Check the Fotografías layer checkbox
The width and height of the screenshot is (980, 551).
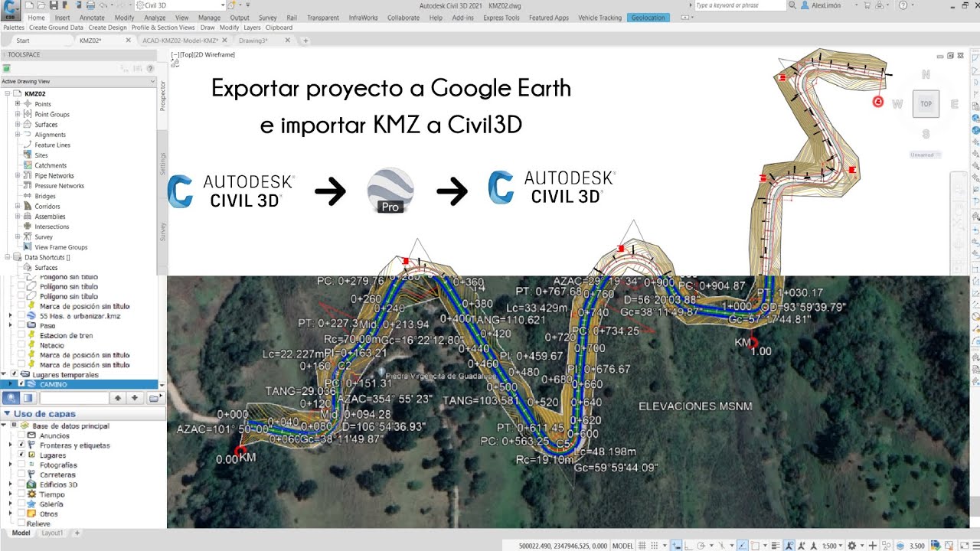pyautogui.click(x=21, y=465)
